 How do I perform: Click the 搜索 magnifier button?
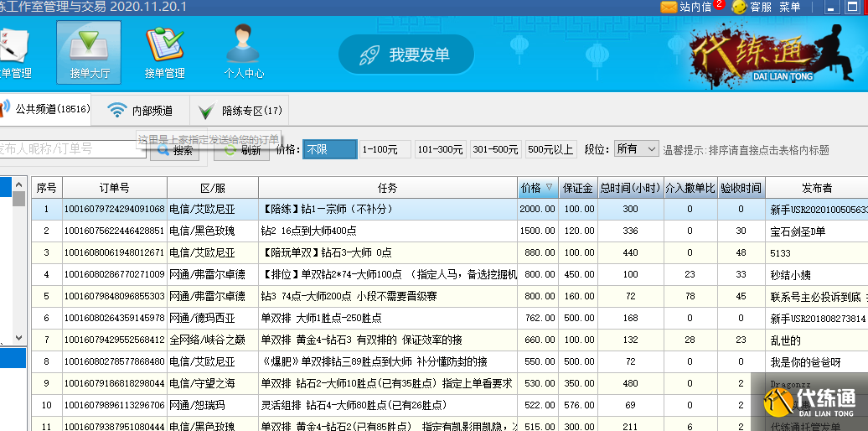tap(174, 150)
